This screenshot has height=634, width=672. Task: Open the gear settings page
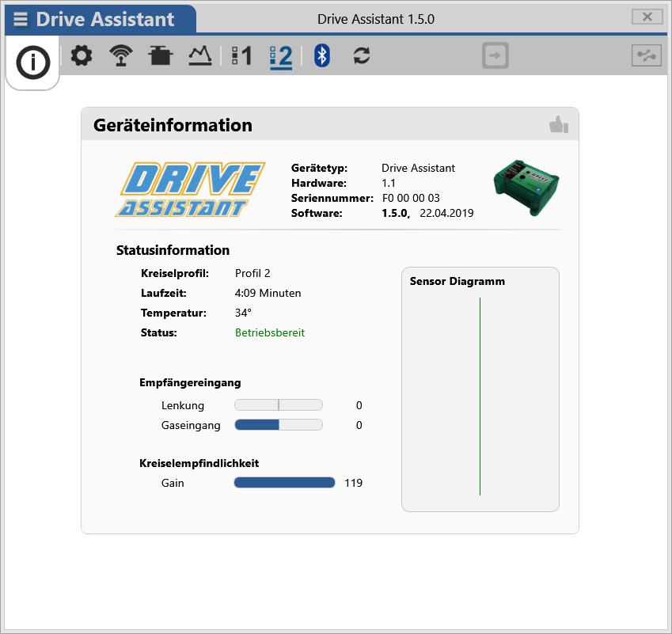(82, 55)
